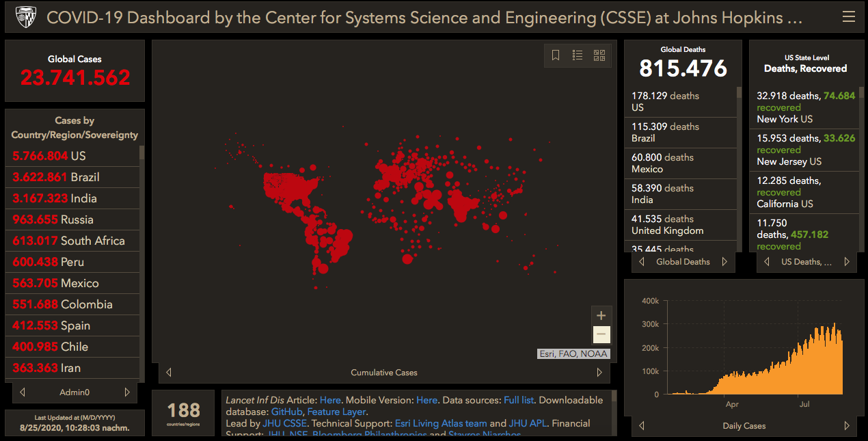
Task: Select the Global Deaths tab label
Action: (683, 262)
